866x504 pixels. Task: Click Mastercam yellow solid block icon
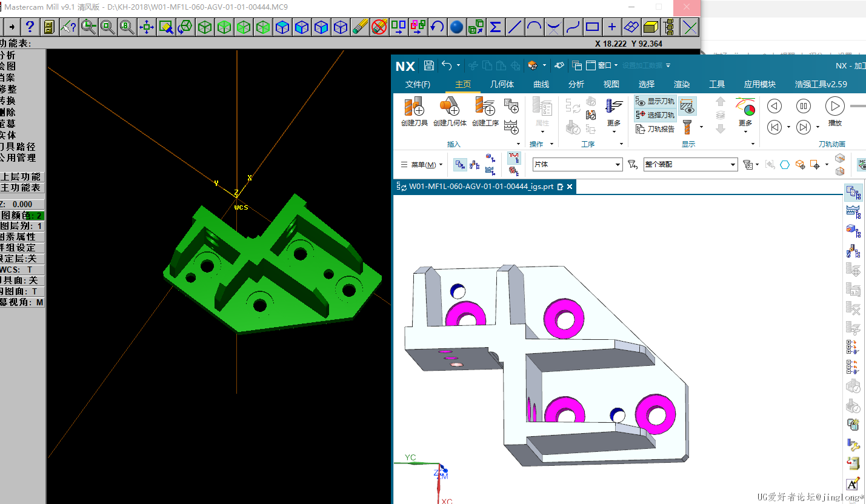click(x=651, y=27)
